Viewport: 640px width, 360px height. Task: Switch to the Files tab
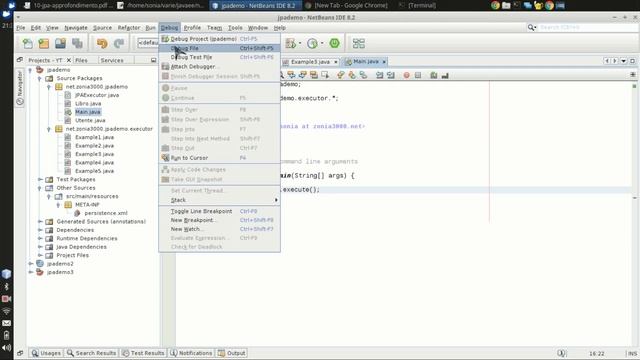click(81, 60)
